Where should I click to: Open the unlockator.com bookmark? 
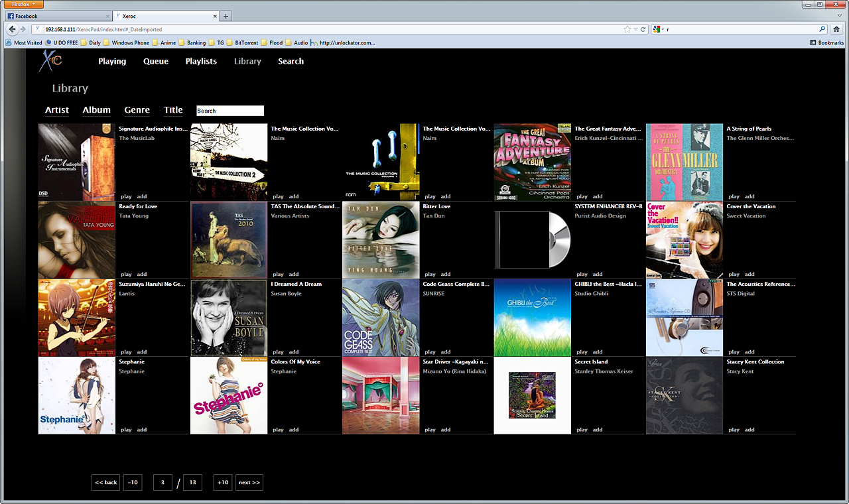click(x=344, y=42)
